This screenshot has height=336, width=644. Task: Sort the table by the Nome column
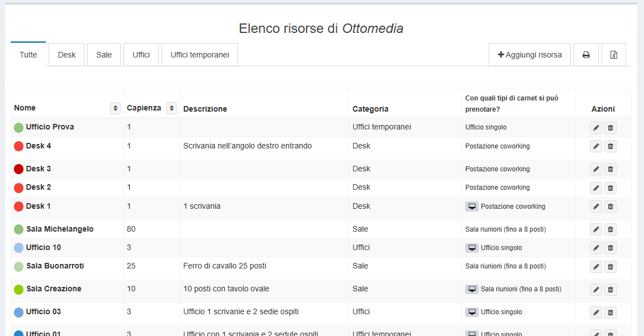[115, 108]
